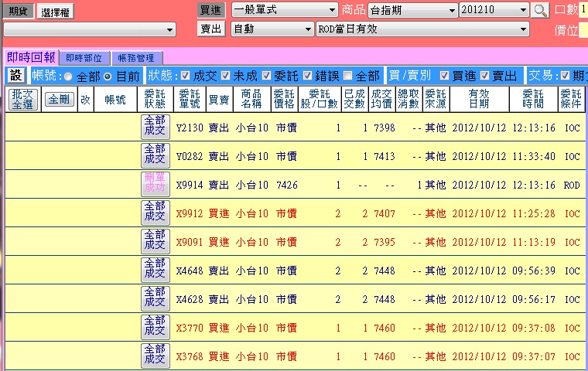The image size is (588, 371).
Task: Click the 帳號 column header
Action: coord(115,99)
